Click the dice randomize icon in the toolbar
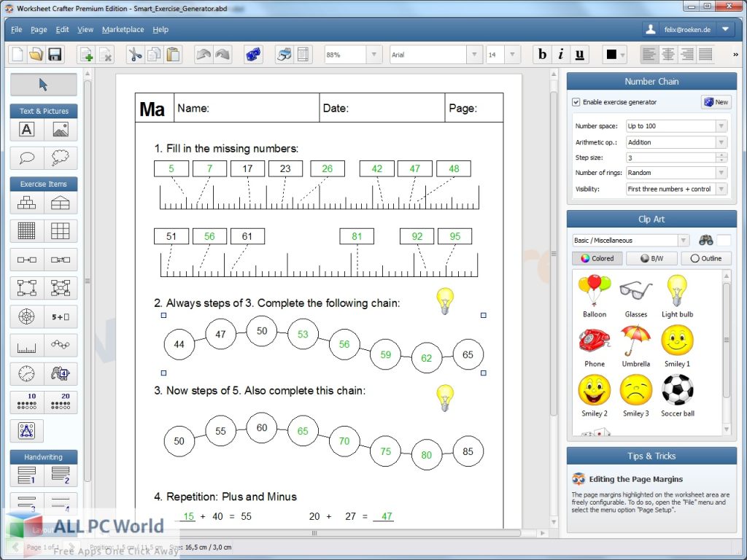Screen dimensions: 747x560 click(252, 53)
